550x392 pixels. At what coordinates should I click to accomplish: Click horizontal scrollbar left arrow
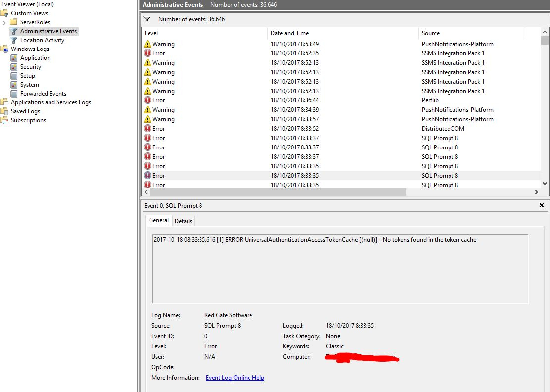(146, 192)
